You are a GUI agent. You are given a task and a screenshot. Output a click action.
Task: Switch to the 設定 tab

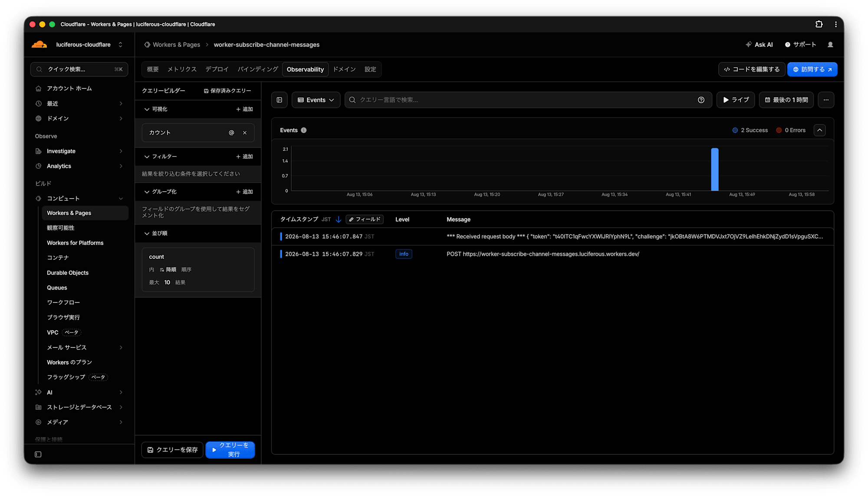(370, 69)
